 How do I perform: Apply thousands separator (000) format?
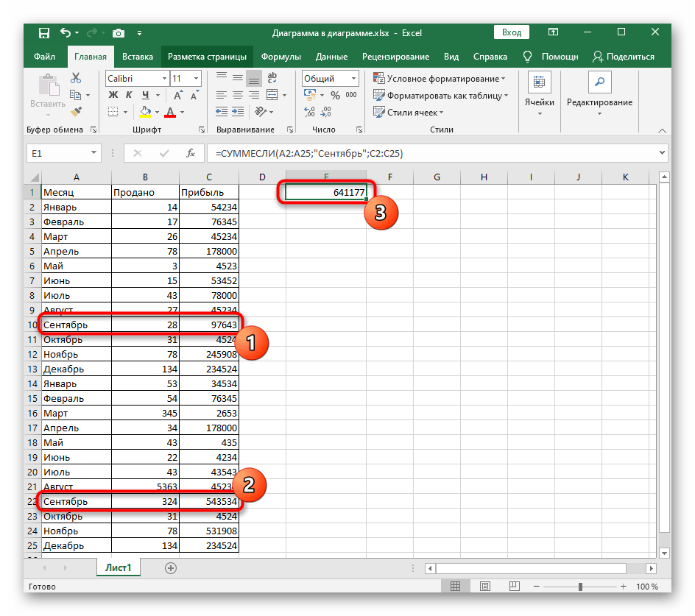(x=351, y=95)
